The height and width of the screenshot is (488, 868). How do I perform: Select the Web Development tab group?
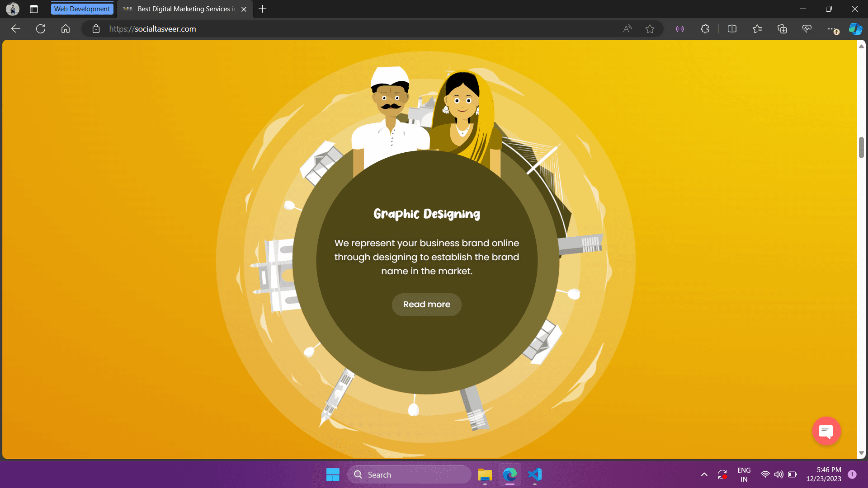click(82, 9)
